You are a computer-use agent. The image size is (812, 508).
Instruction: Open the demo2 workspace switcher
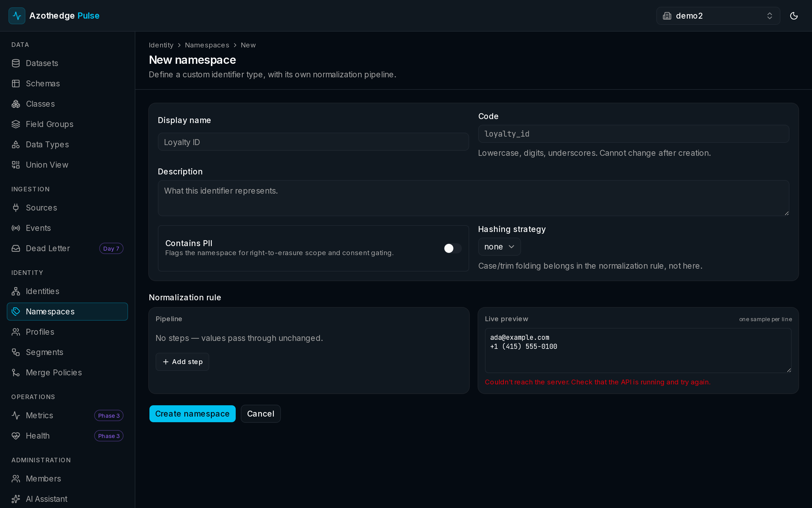(x=718, y=16)
